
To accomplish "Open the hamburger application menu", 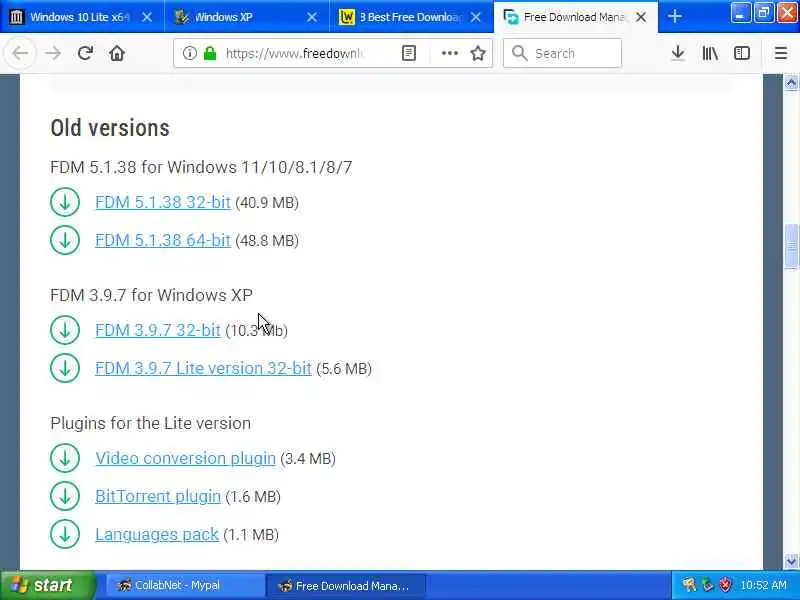I will pos(781,53).
